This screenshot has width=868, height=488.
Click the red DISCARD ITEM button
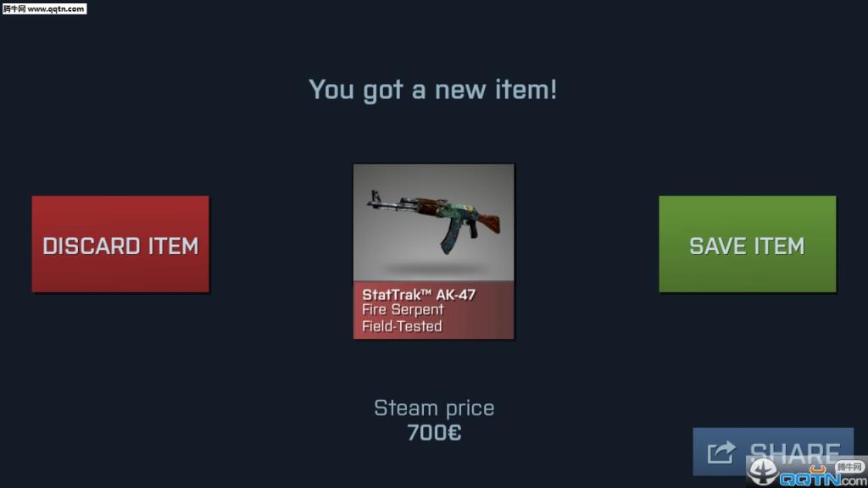point(120,244)
